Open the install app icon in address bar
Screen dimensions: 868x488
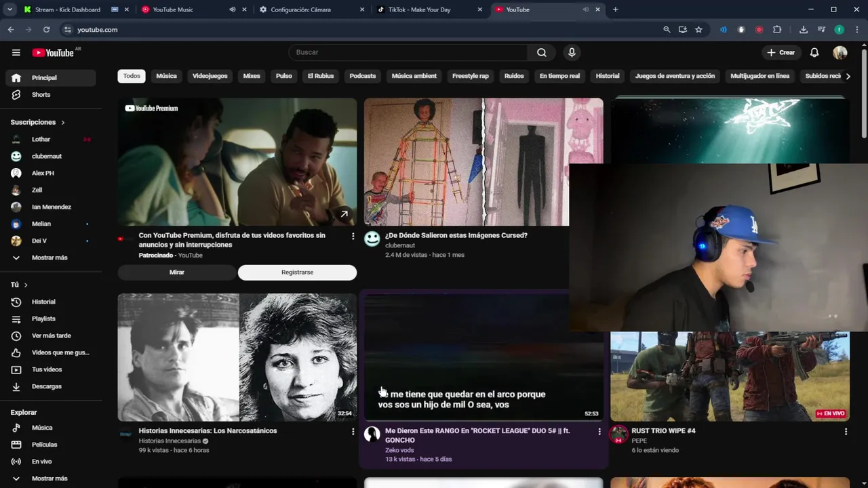(x=682, y=30)
